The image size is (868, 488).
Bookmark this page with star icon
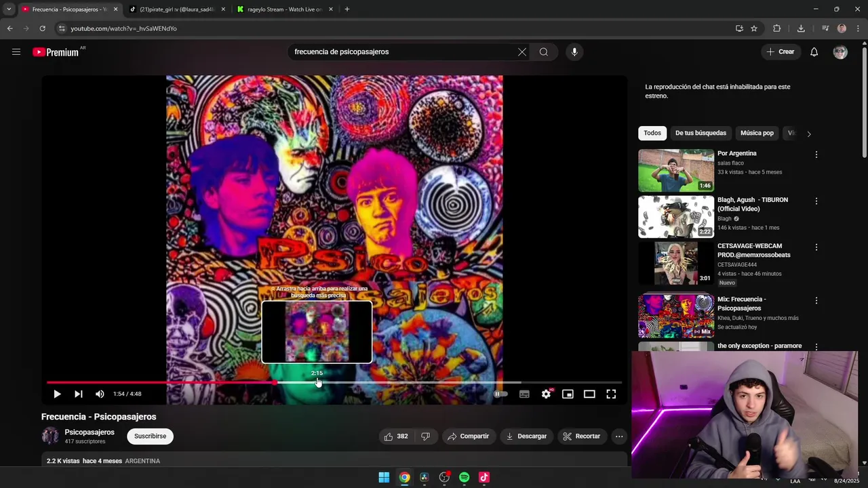coord(753,28)
